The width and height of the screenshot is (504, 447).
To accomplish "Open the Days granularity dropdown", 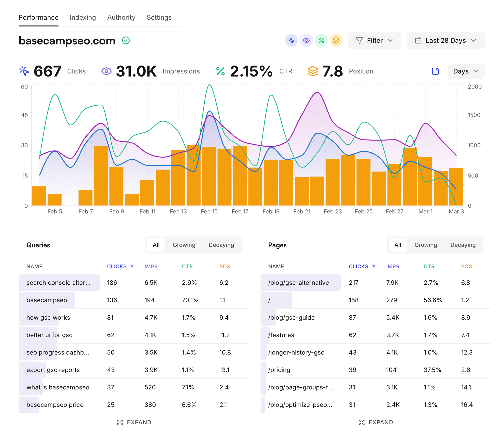I will coord(466,71).
